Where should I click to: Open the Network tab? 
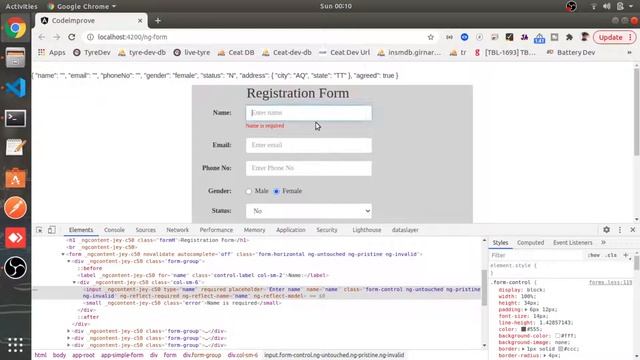178,230
